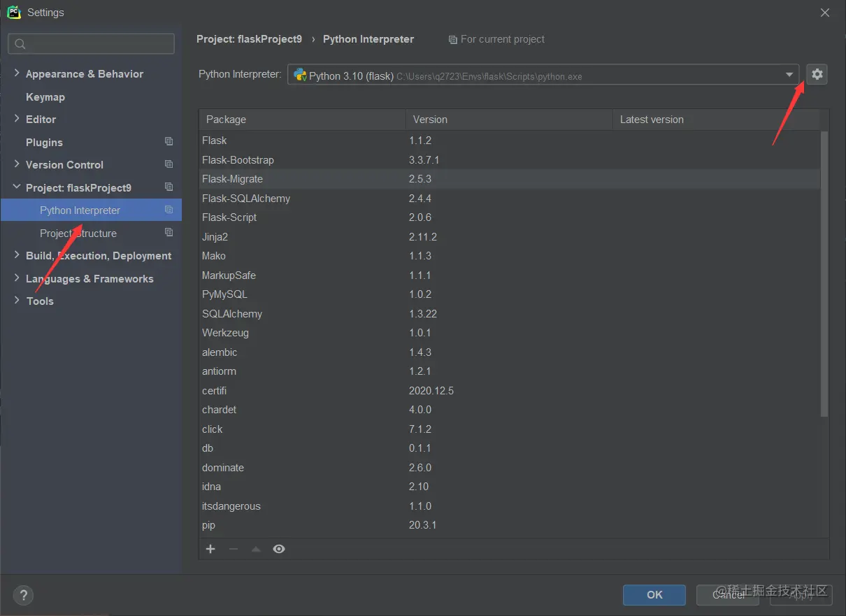Click project-level icon beside Project Structure
The width and height of the screenshot is (846, 616).
[x=169, y=232]
